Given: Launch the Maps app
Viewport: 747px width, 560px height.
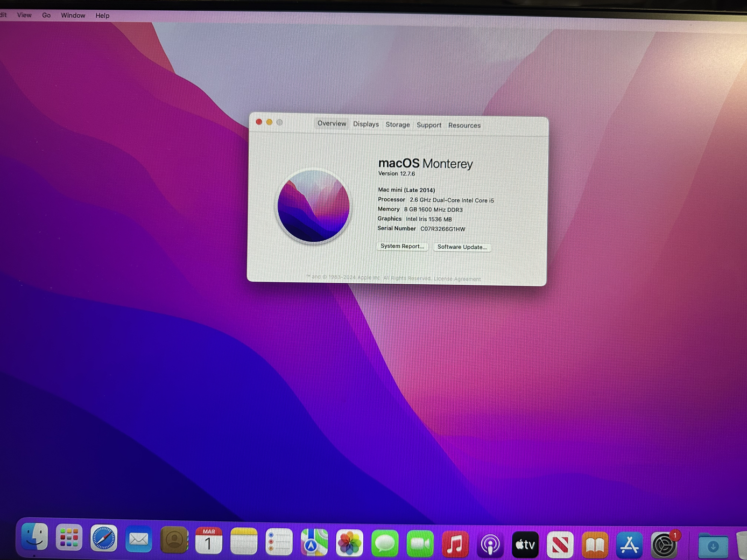Looking at the screenshot, I should (x=314, y=542).
